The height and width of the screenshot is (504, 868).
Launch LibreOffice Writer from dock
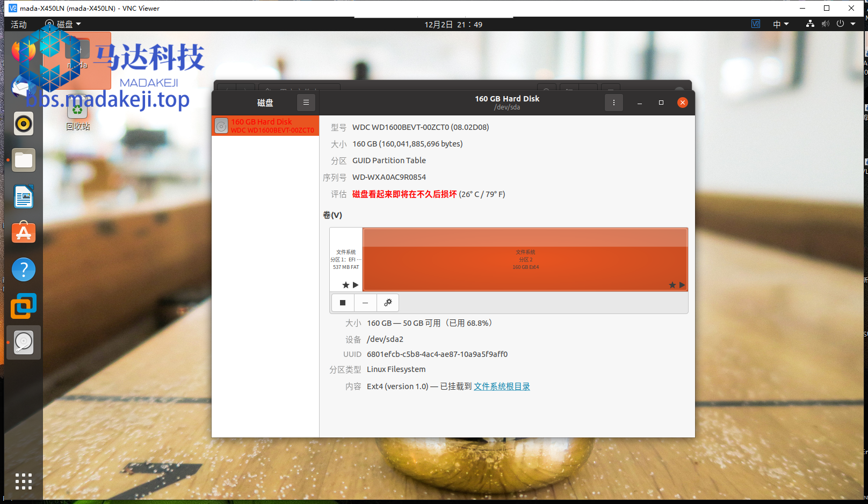[x=24, y=197]
